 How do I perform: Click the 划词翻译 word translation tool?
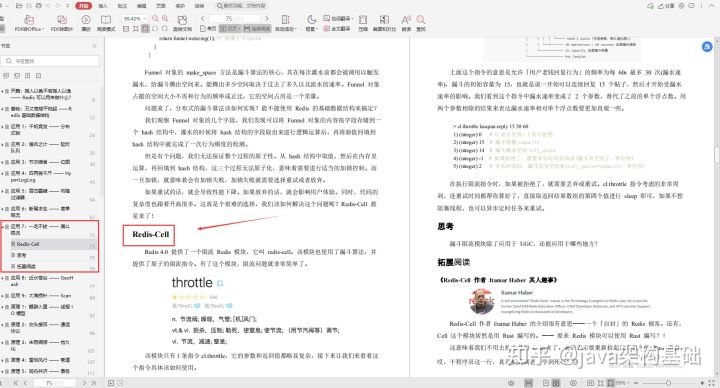(338, 18)
